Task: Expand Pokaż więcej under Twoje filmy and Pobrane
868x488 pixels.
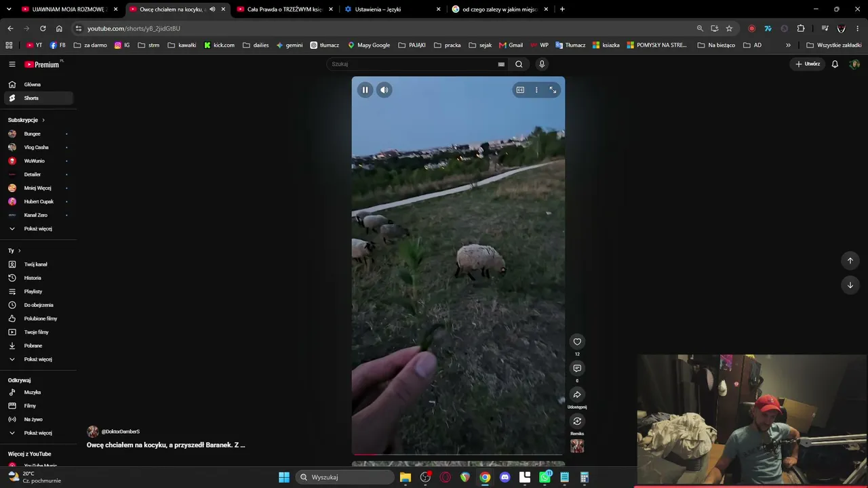Action: point(39,359)
